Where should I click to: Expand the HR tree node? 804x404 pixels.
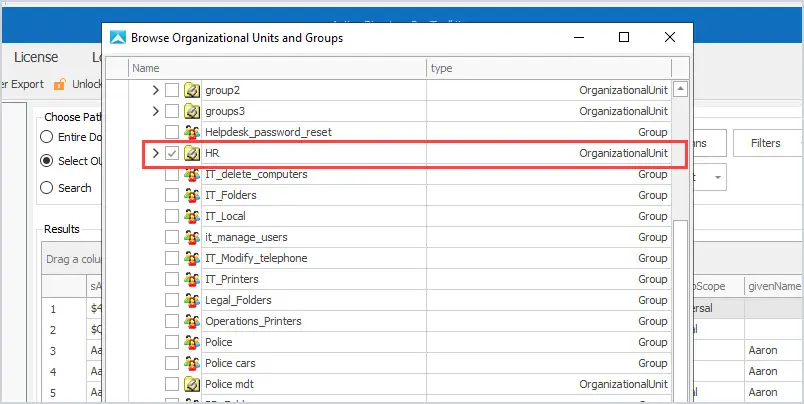tap(156, 153)
